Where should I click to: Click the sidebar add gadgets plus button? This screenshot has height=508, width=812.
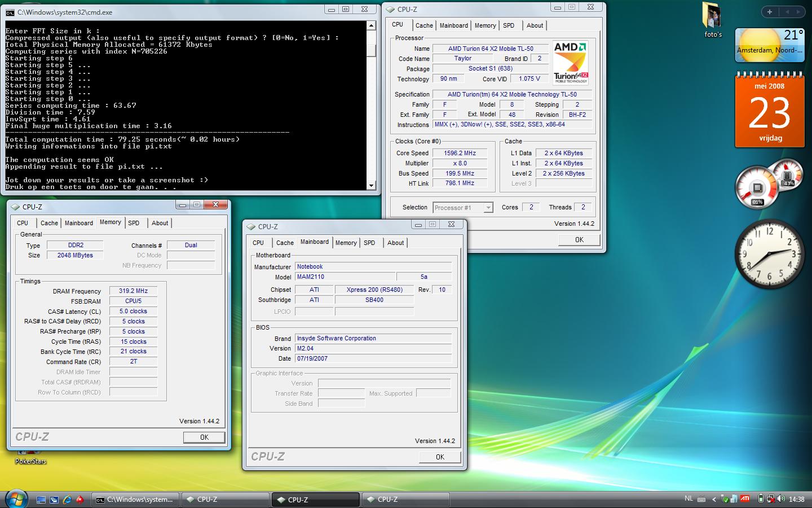point(770,11)
